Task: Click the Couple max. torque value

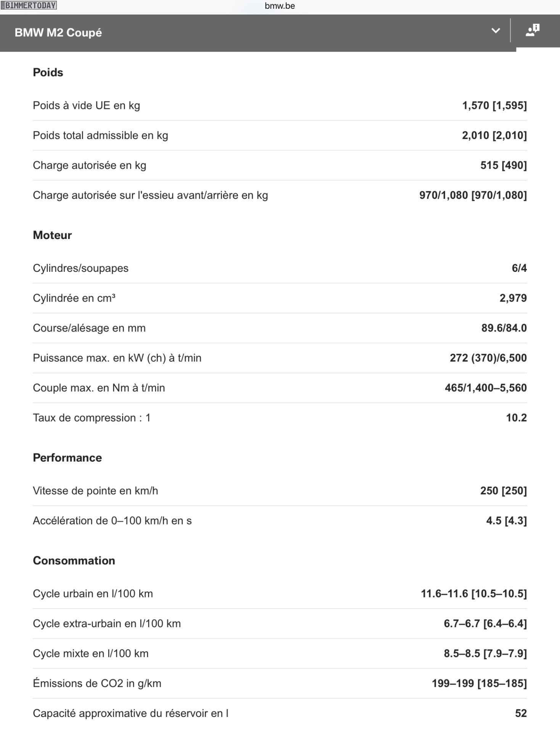Action: coord(485,388)
